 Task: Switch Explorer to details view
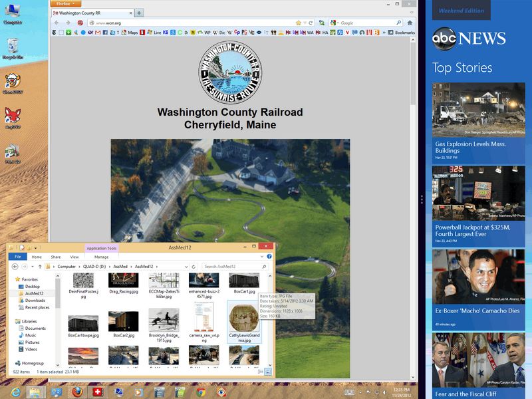(x=261, y=372)
